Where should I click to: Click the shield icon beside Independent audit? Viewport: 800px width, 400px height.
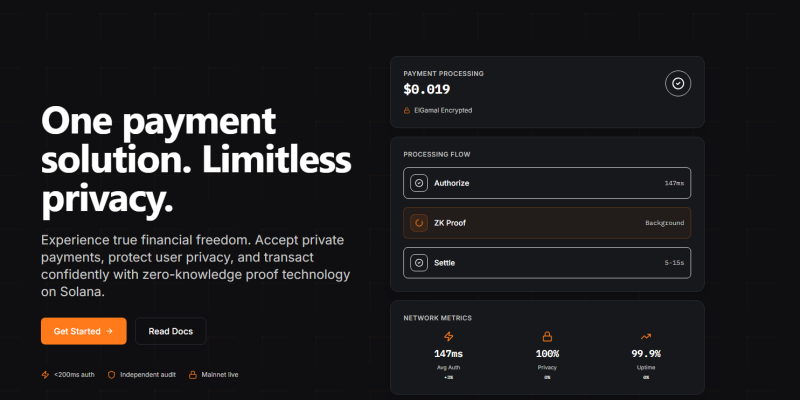click(111, 375)
